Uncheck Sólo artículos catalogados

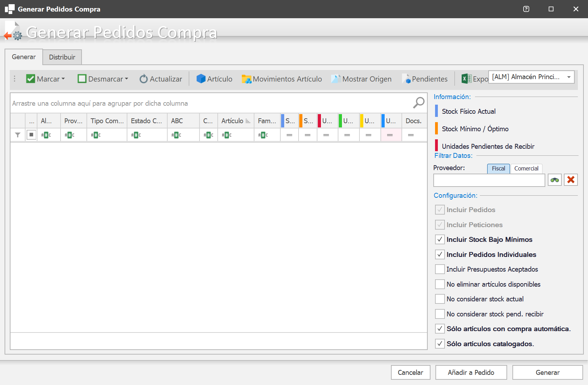pyautogui.click(x=440, y=344)
